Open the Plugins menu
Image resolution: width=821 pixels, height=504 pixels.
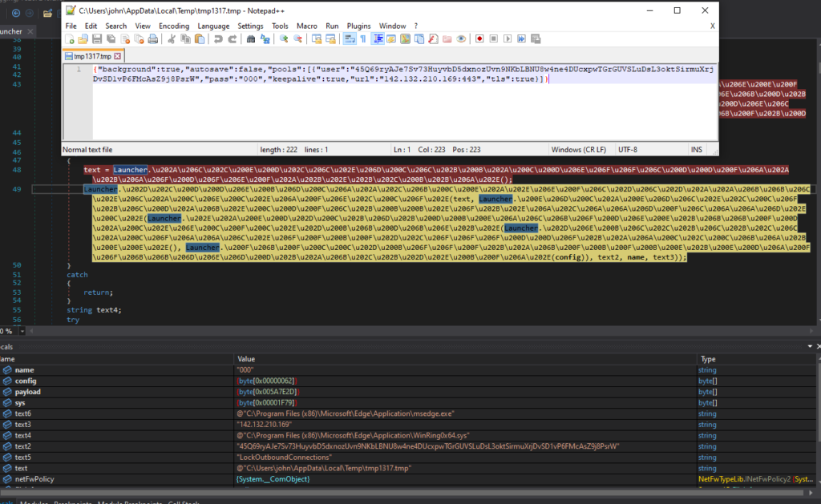click(x=358, y=26)
